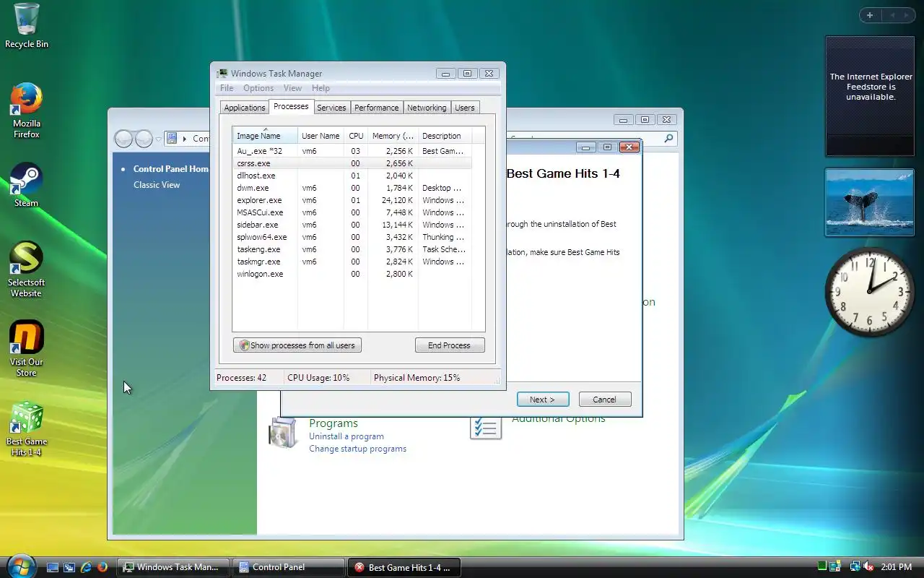
Task: Click the analog clock gadget
Action: (869, 292)
